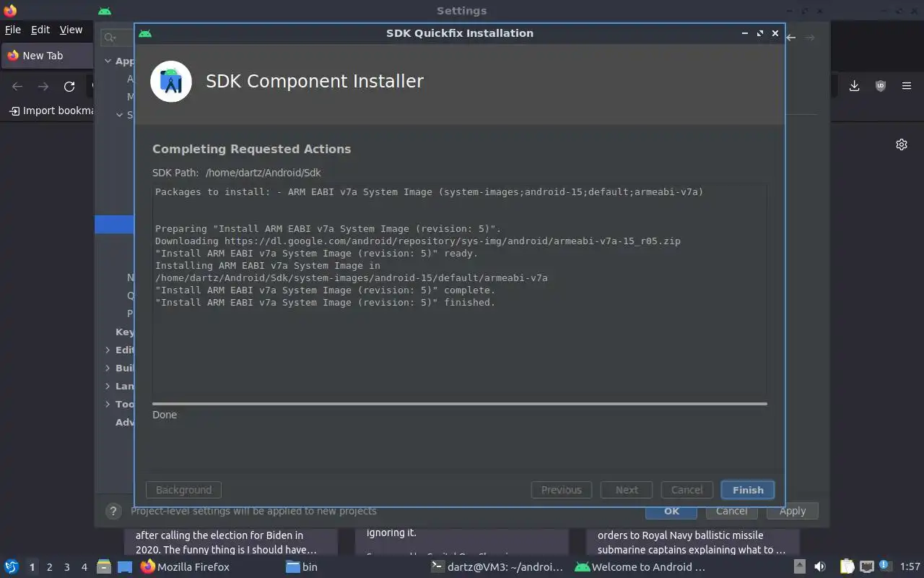
Task: Switch to Mozilla Firefox taskbar entry
Action: point(185,567)
